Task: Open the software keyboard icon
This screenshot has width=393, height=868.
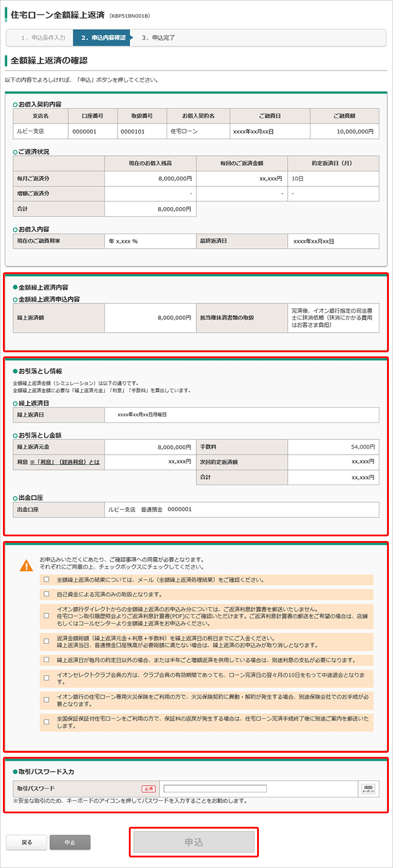Action: [368, 789]
